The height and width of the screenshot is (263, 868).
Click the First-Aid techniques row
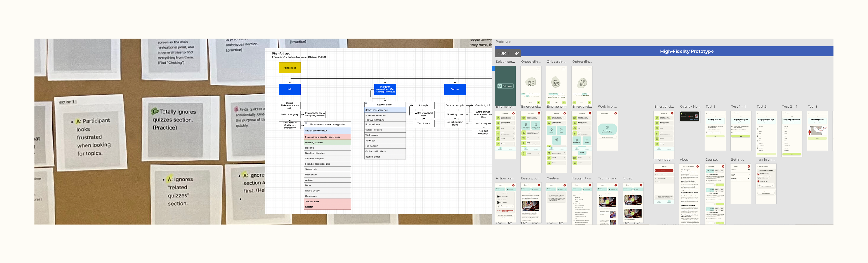(385, 120)
